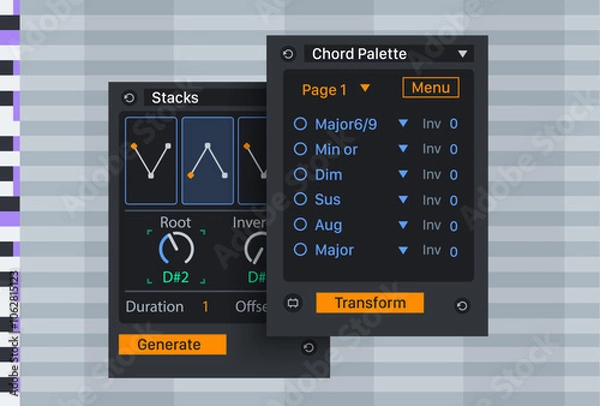Click the Inv value for Min or

pos(454,149)
